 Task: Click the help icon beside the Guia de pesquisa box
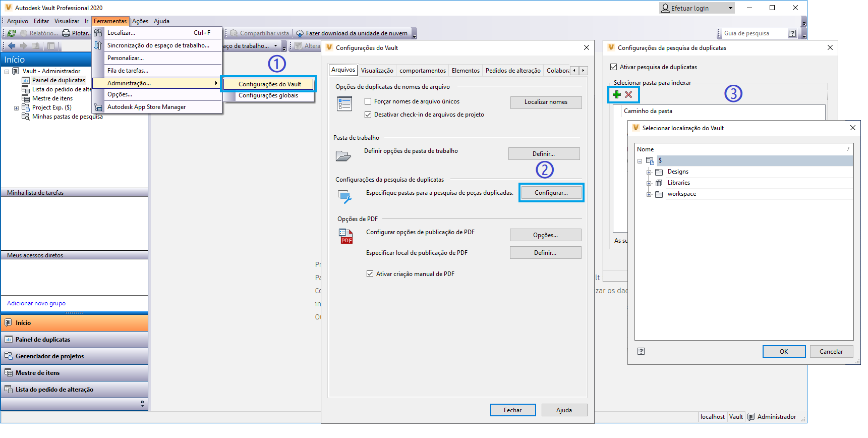tap(792, 33)
